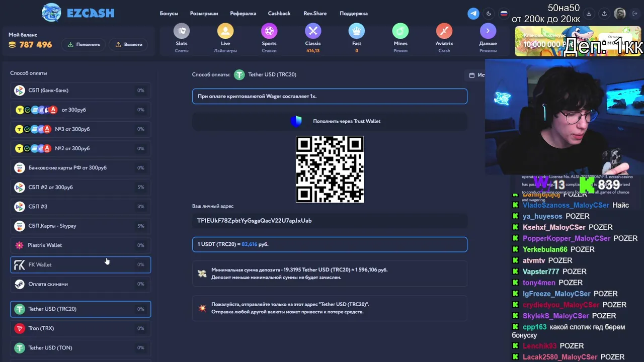
Task: Select Tether USD (TON) payment method
Action: 80,348
